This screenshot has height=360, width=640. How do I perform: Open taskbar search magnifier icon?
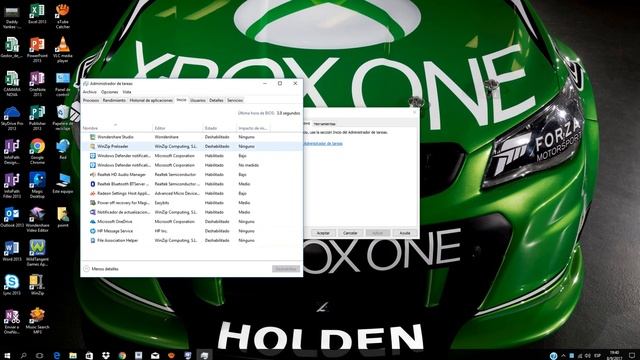pyautogui.click(x=23, y=356)
